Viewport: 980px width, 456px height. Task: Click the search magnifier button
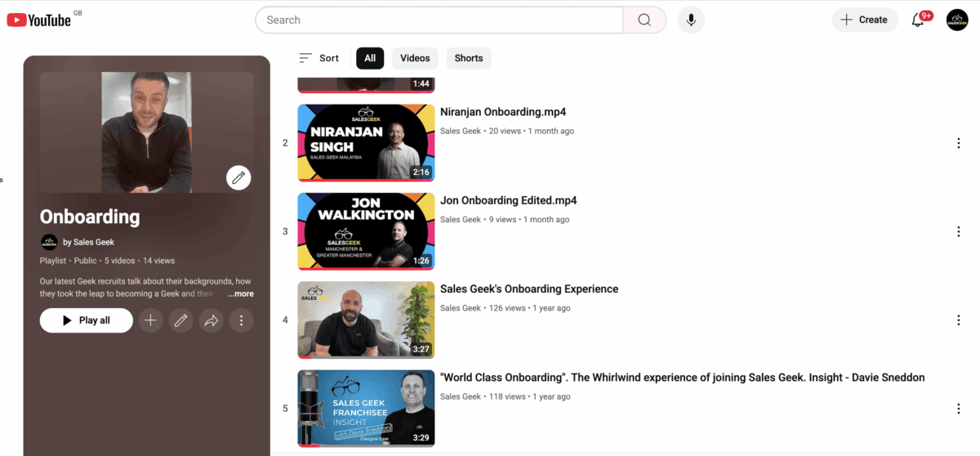[x=644, y=20]
